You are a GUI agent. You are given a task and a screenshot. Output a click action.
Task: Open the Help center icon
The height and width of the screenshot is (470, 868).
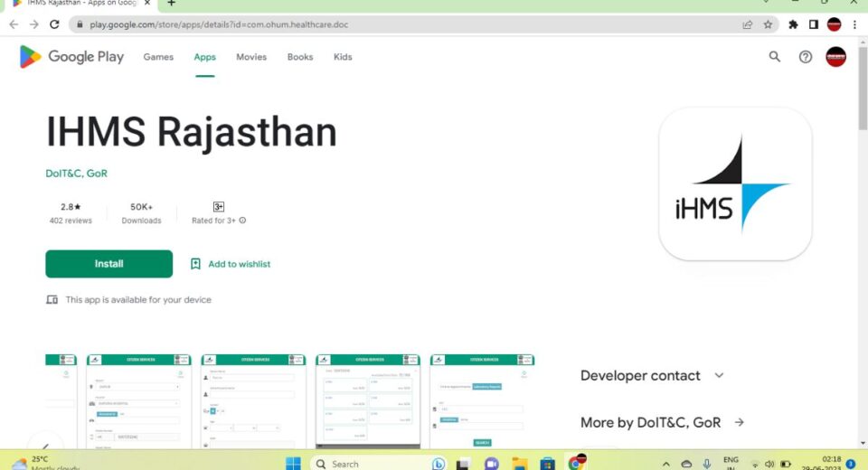[x=805, y=57]
